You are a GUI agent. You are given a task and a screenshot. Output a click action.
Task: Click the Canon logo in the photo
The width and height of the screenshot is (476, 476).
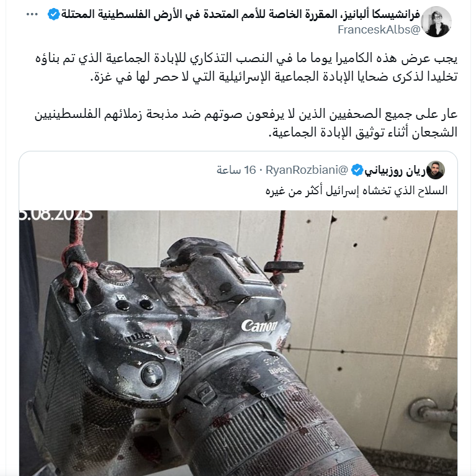[259, 326]
